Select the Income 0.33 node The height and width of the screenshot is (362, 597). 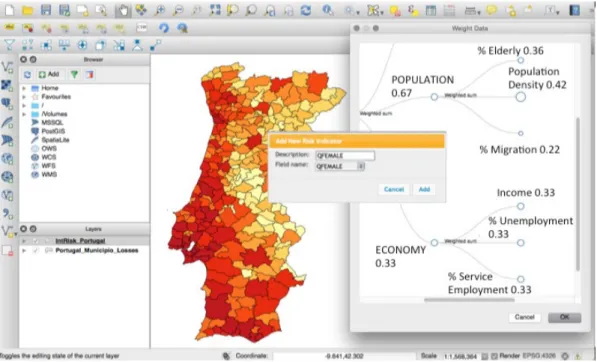520,206
